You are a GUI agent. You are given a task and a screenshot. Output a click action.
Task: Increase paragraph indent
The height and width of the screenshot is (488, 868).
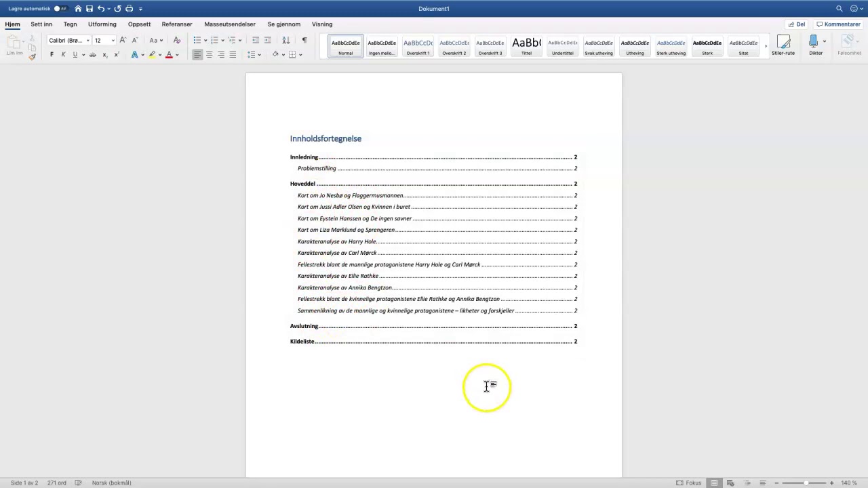[x=268, y=41]
